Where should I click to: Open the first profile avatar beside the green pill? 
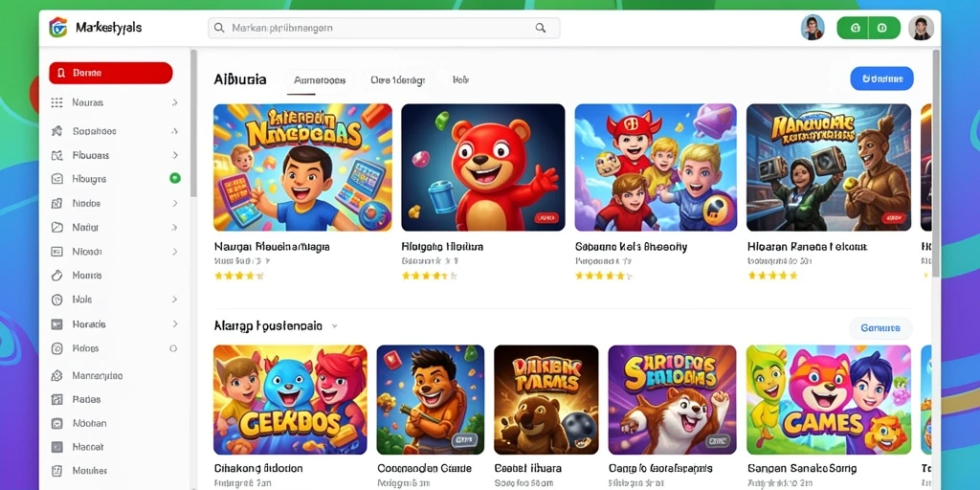[813, 28]
